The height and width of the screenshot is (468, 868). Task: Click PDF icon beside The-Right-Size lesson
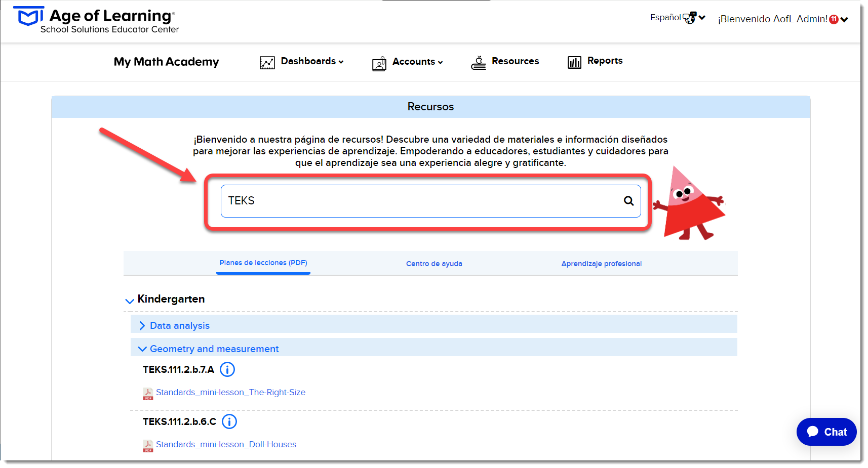click(148, 394)
